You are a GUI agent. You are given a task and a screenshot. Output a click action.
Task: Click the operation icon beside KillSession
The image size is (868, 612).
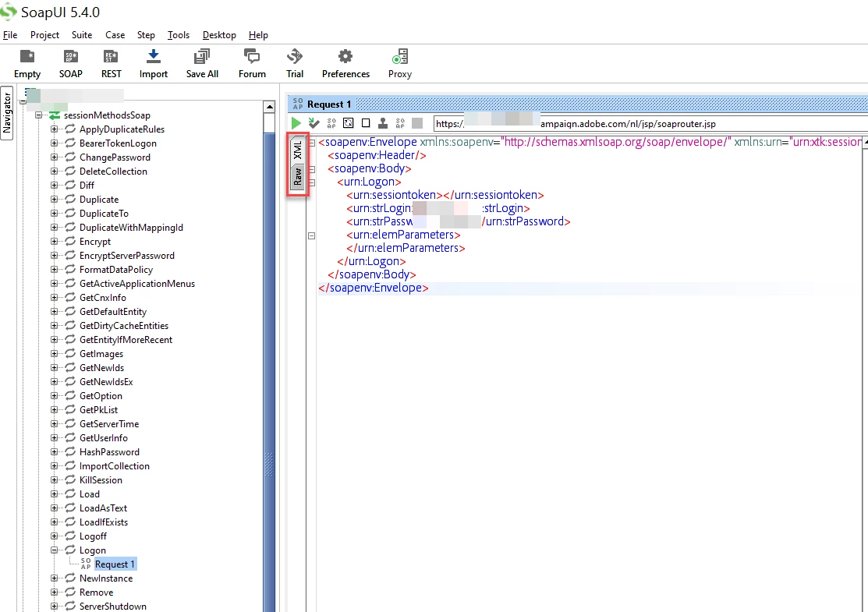click(x=70, y=479)
